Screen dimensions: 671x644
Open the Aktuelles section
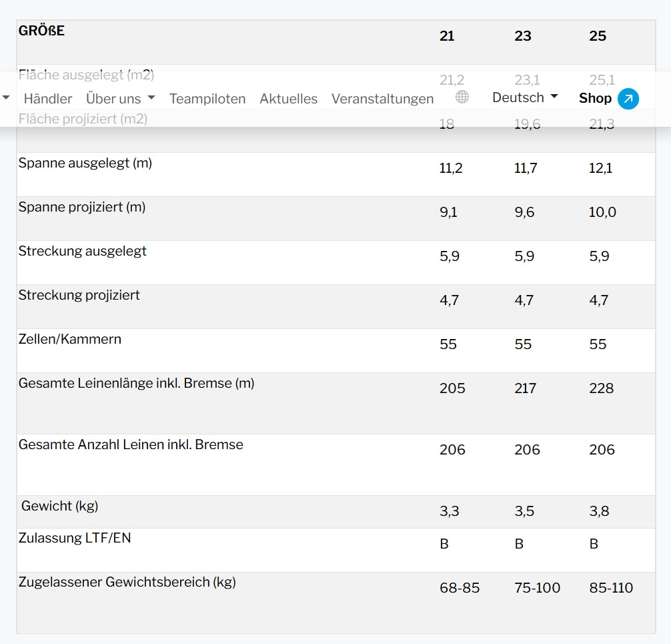[x=289, y=99]
